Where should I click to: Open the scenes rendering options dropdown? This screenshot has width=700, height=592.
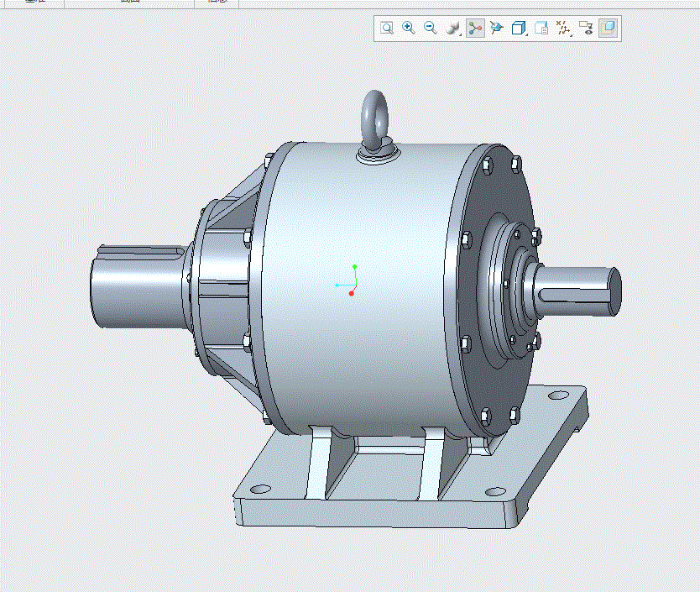coord(453,29)
